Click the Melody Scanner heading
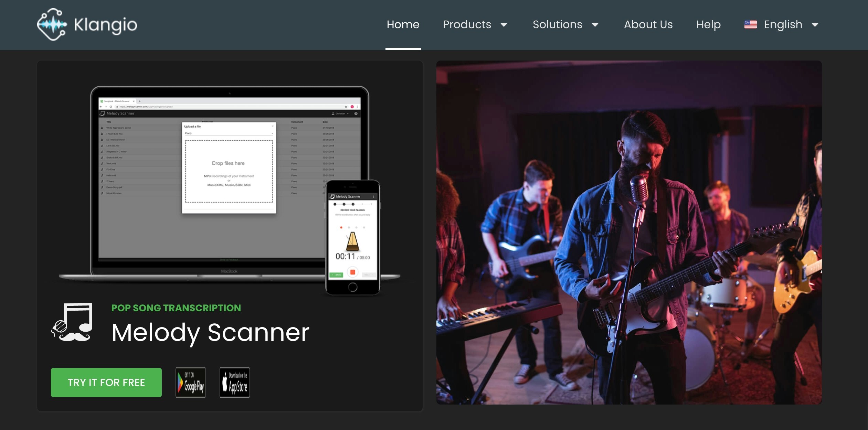The image size is (868, 430). 210,332
